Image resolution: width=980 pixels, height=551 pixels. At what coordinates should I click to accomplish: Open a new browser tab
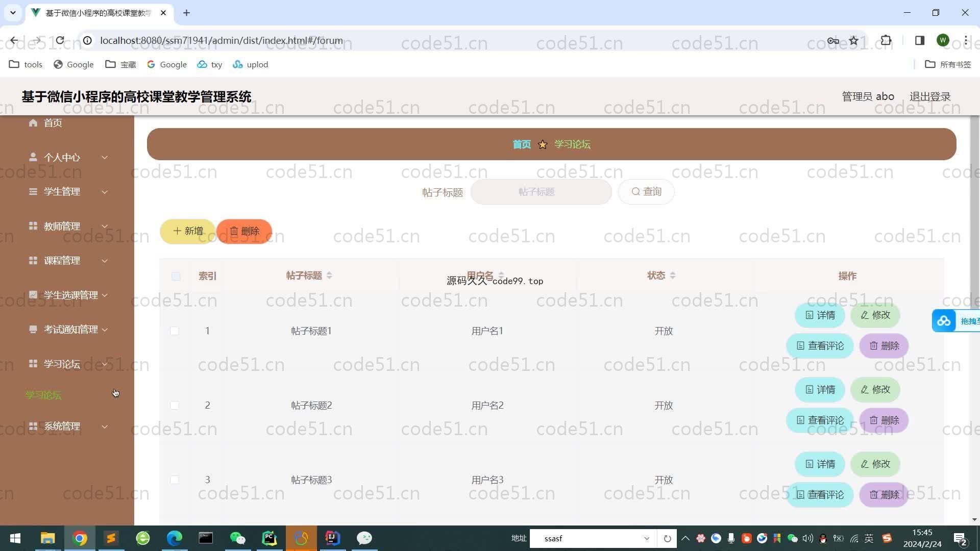[x=186, y=13]
